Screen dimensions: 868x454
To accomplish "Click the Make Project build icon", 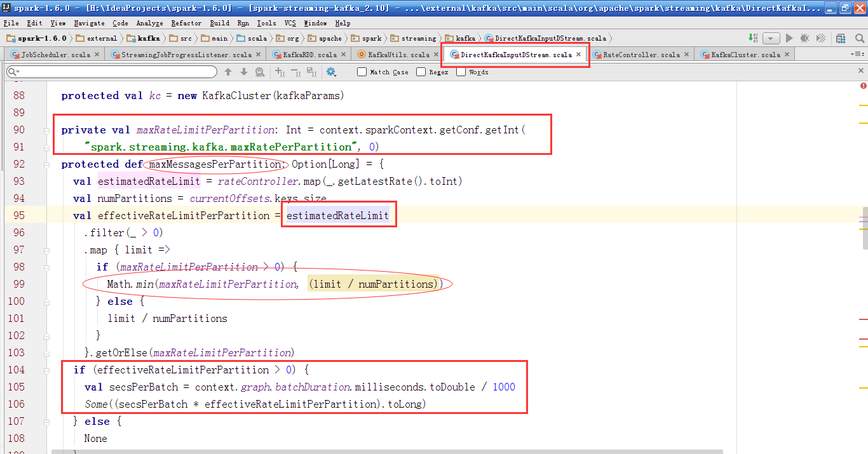I will pos(752,38).
